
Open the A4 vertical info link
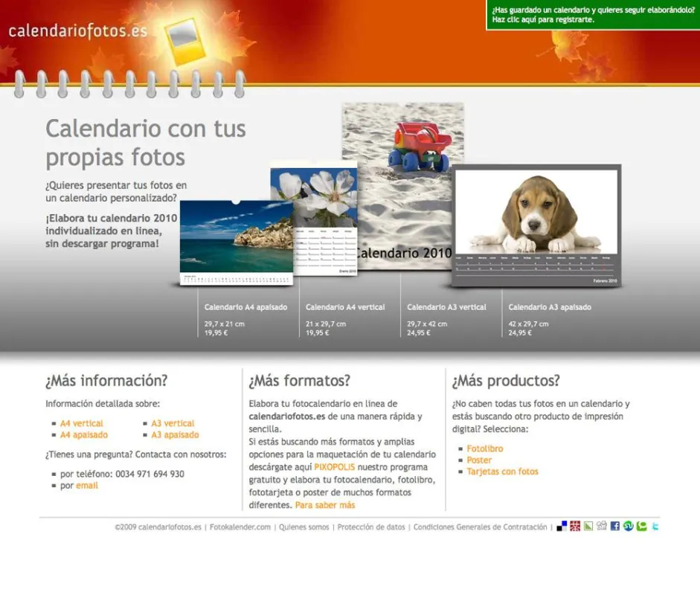pyautogui.click(x=81, y=423)
